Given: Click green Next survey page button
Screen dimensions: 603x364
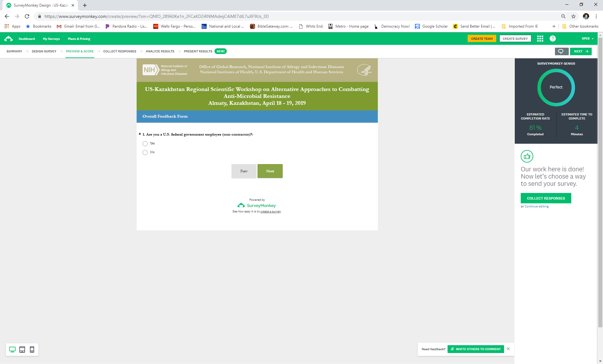Looking at the screenshot, I should tap(270, 171).
